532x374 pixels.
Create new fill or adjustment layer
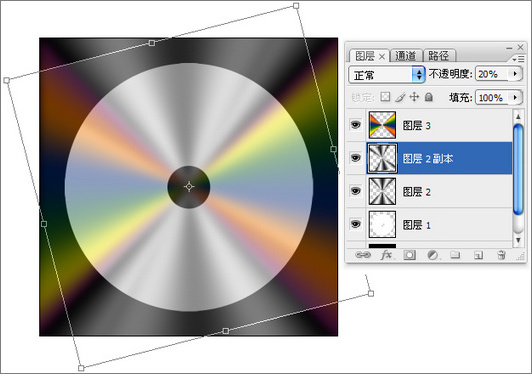[x=433, y=255]
